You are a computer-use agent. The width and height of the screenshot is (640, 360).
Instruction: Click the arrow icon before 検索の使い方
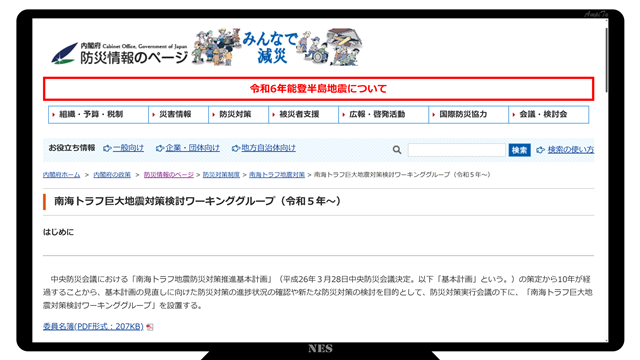pyautogui.click(x=540, y=150)
